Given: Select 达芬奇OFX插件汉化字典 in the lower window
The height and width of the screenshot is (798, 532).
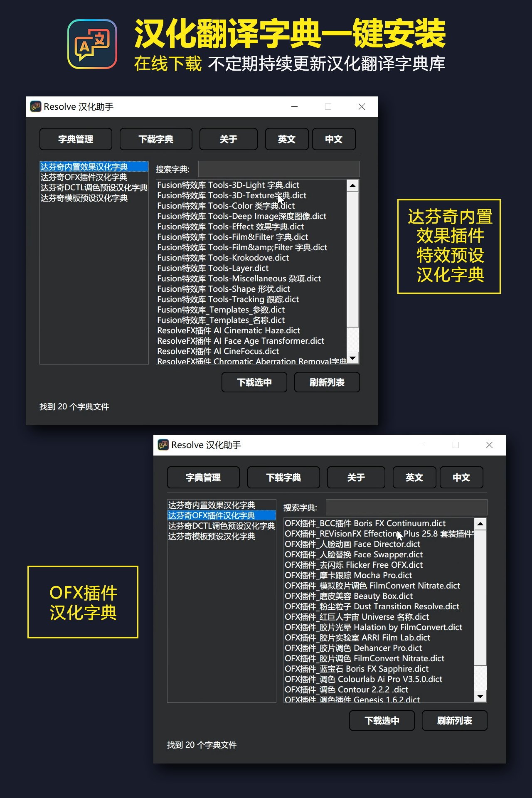Looking at the screenshot, I should click(x=222, y=515).
